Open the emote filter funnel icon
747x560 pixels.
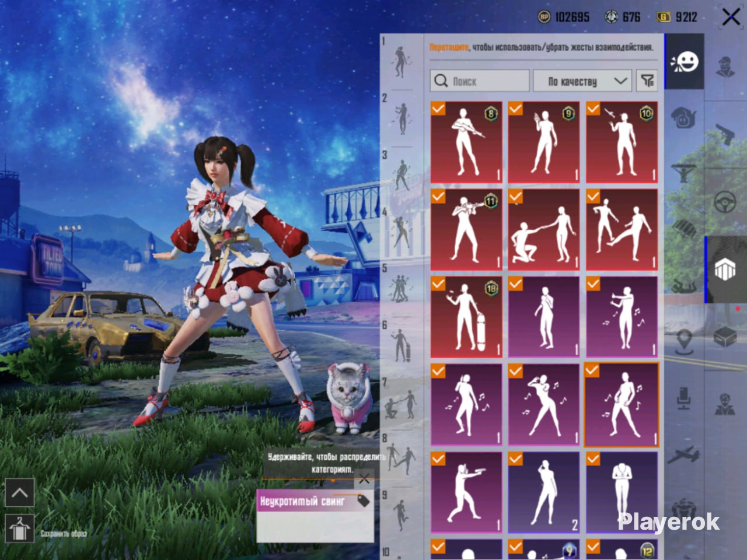click(x=647, y=80)
